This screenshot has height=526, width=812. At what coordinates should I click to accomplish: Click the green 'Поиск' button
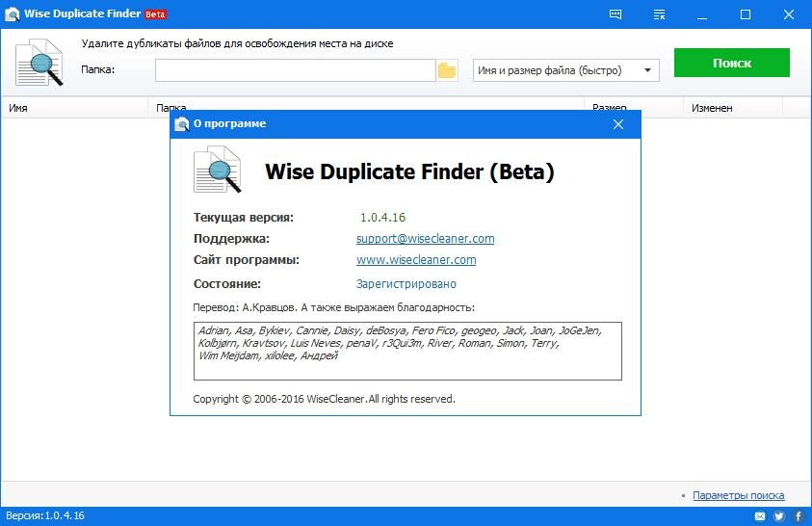[732, 63]
